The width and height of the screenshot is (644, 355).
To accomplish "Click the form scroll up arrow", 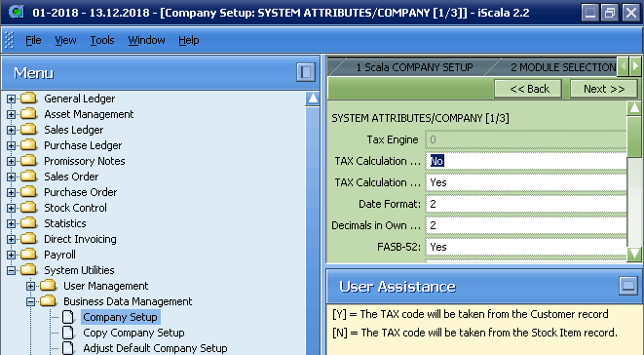I will [x=634, y=108].
